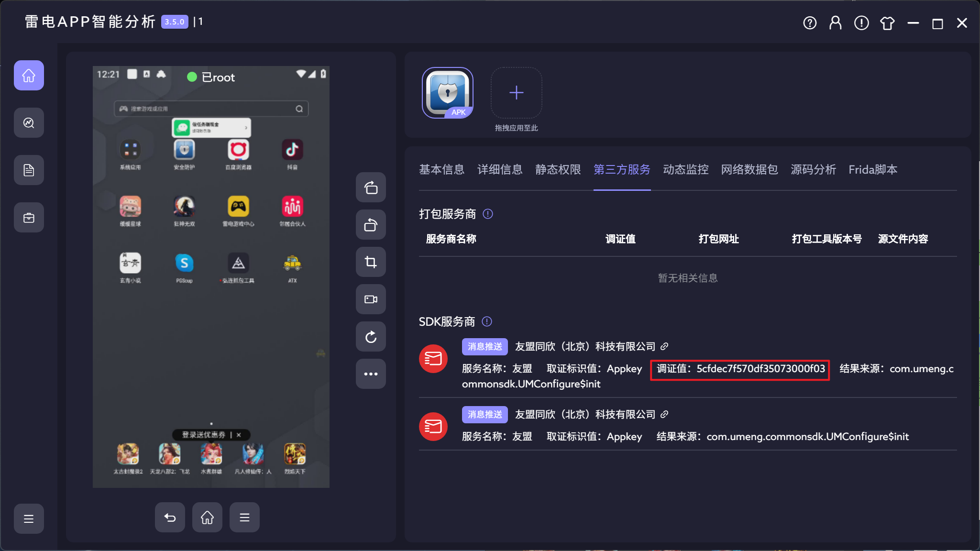
Task: Click the 消息推送 badge on first SDK entry
Action: click(x=484, y=346)
